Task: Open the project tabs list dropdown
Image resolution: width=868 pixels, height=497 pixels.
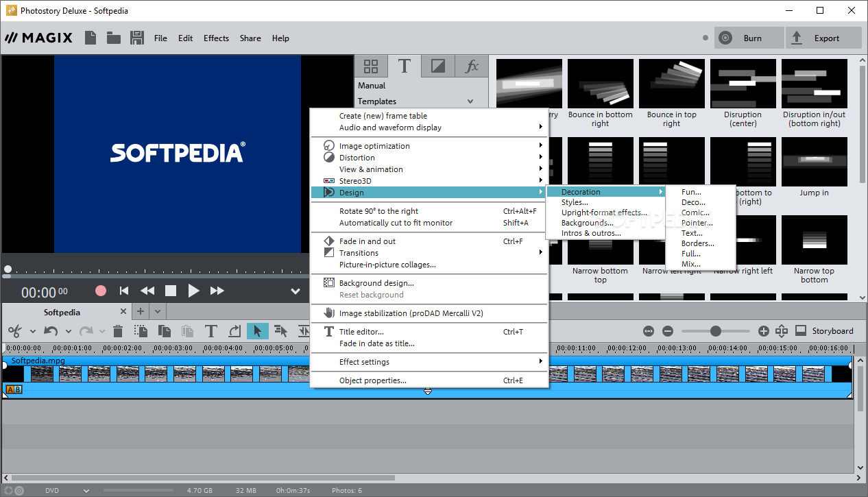Action: tap(158, 311)
